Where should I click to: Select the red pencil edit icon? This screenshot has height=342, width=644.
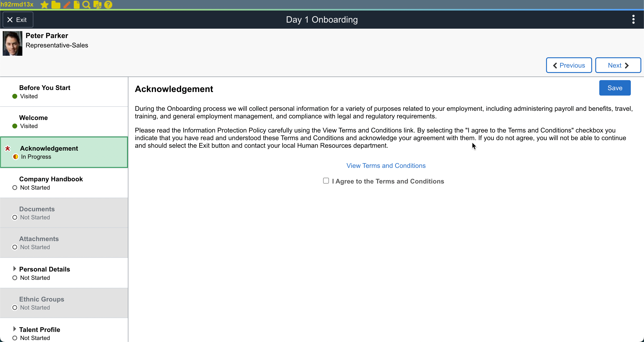click(67, 4)
